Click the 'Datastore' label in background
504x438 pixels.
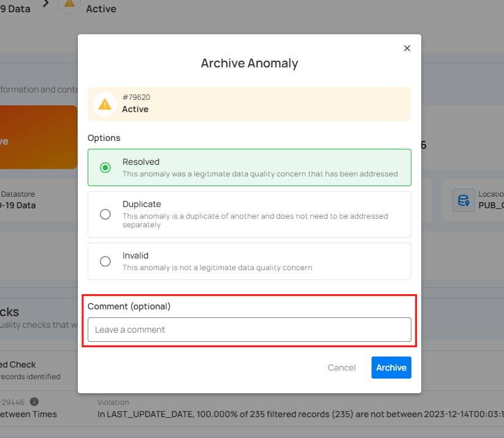pyautogui.click(x=18, y=194)
